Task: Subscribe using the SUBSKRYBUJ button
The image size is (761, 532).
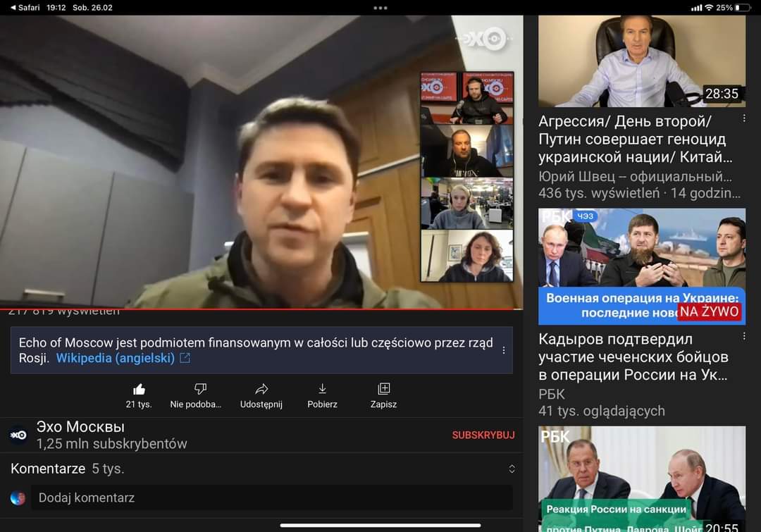Action: (x=483, y=435)
